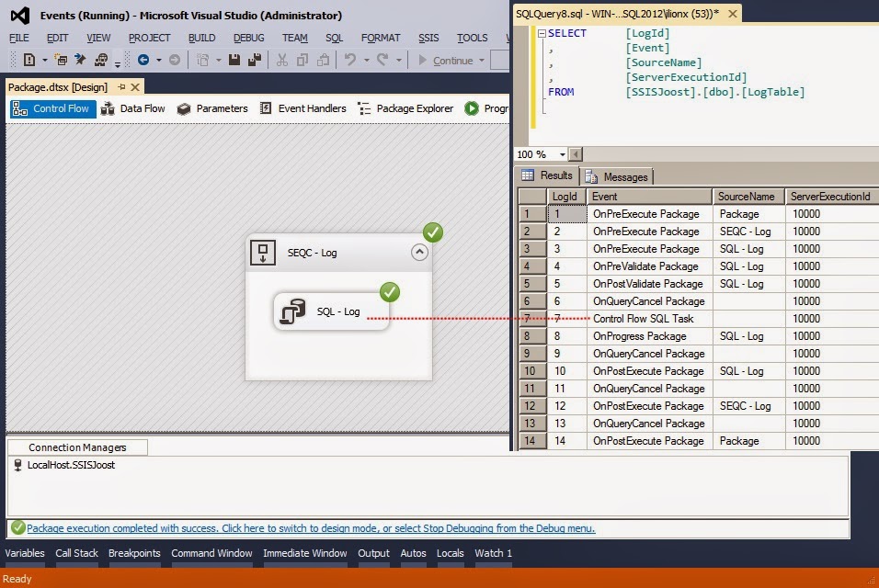Click the Undo arrow icon
Screen dimensions: 879x588
pyautogui.click(x=350, y=60)
